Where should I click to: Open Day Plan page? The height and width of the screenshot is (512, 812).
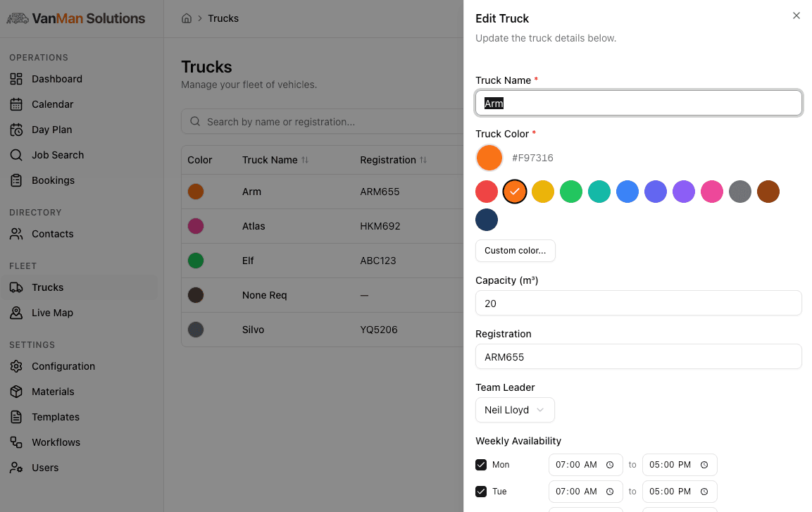[x=51, y=130]
